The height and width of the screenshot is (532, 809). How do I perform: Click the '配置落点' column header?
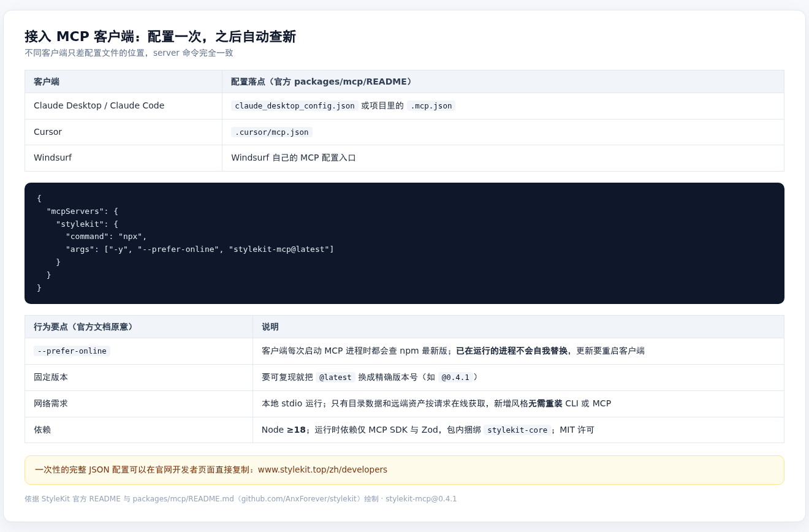[503, 82]
